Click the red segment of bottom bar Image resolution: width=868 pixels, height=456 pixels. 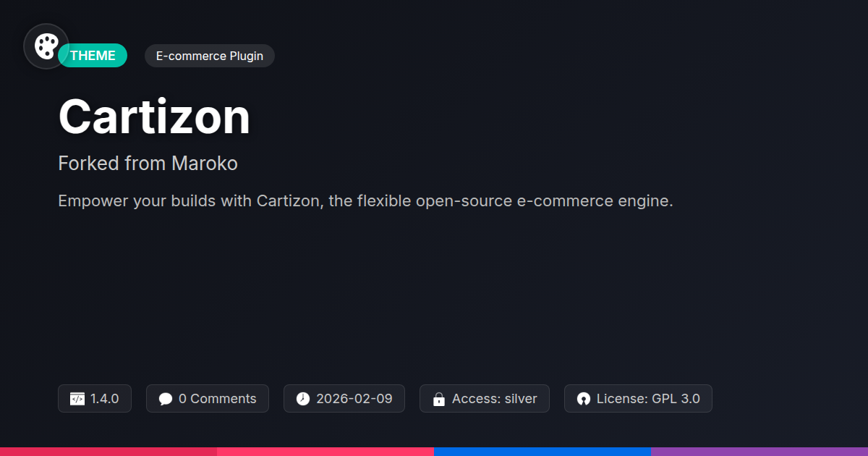pos(109,451)
